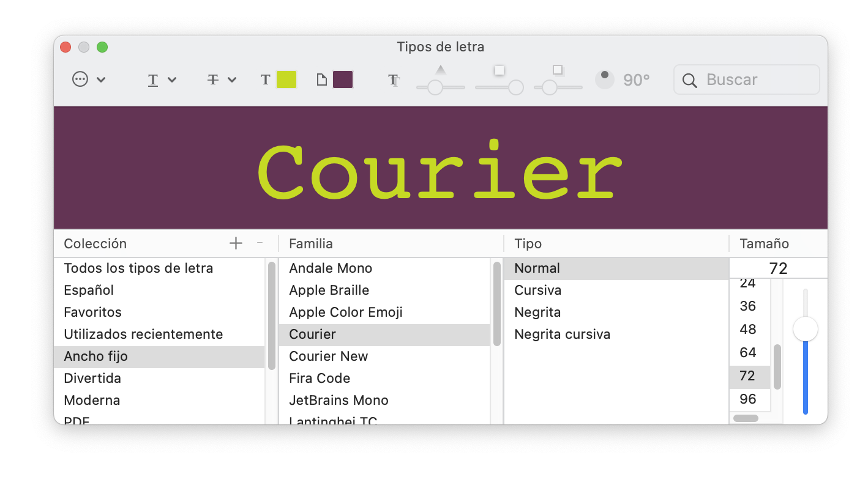Click the shadow blur slider
Screen dimensions: 868x477
tap(499, 87)
